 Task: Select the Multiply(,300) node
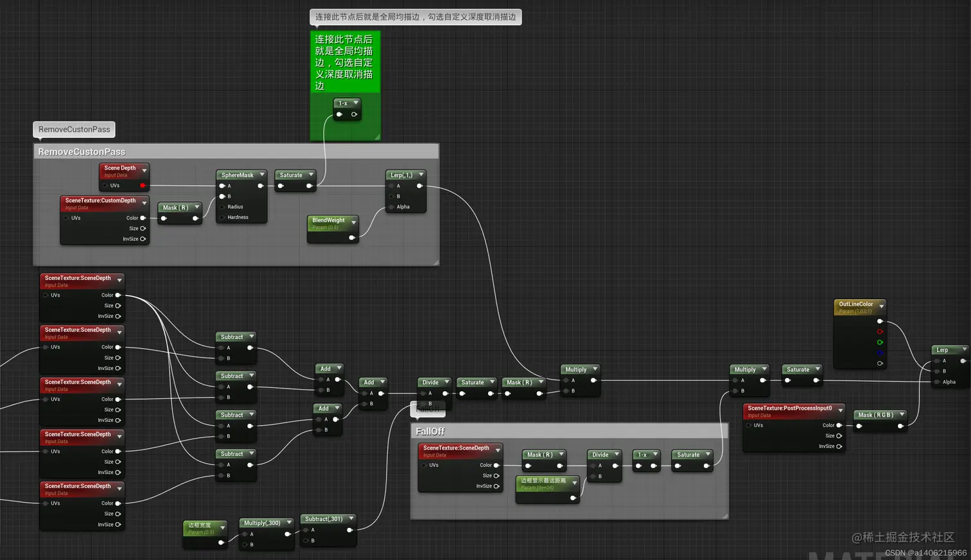point(263,523)
